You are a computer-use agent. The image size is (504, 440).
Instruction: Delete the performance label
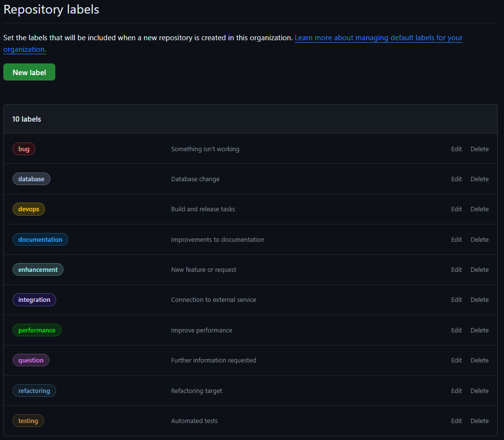coord(479,330)
